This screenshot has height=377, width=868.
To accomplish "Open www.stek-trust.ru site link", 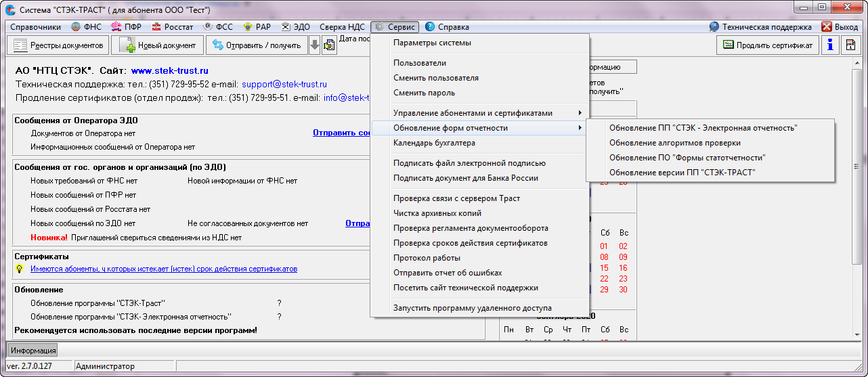I will (x=170, y=70).
